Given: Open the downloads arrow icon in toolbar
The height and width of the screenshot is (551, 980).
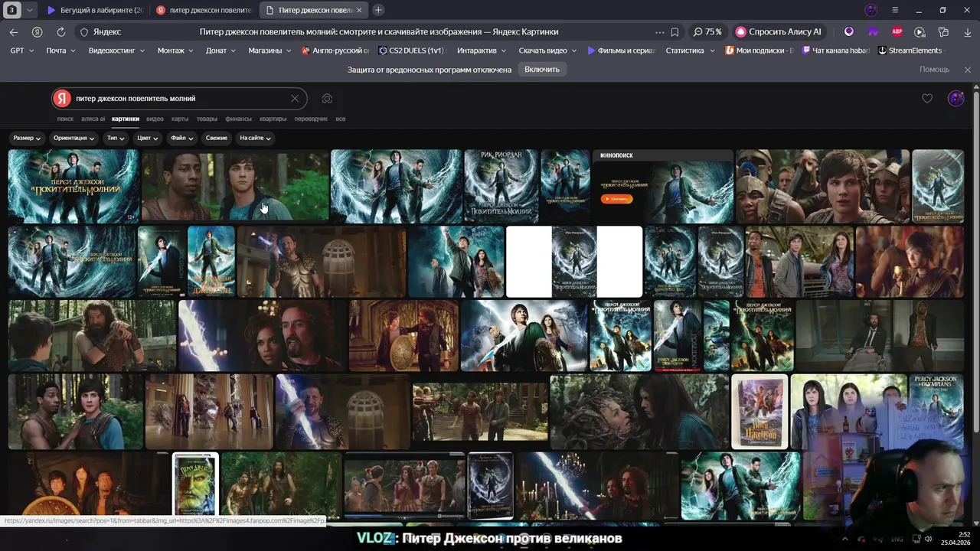Looking at the screenshot, I should [x=967, y=32].
